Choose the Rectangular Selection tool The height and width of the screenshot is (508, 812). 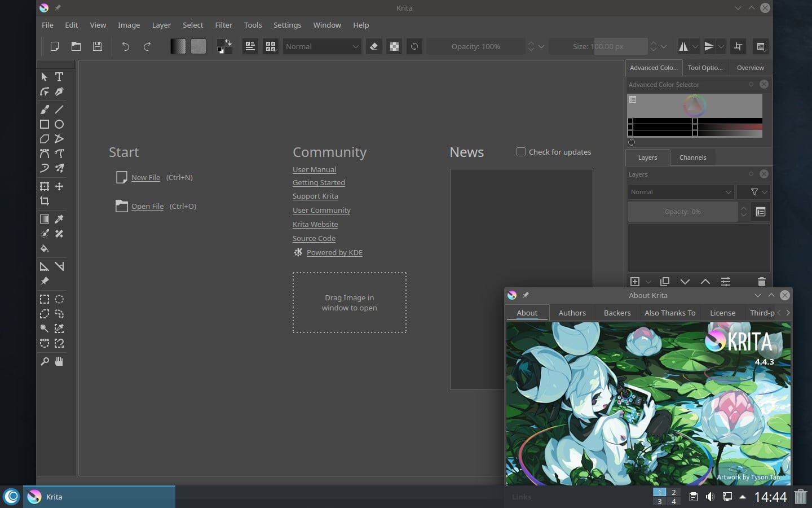[45, 299]
